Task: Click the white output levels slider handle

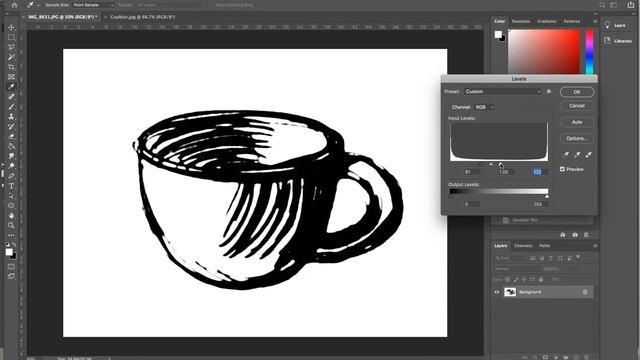Action: pyautogui.click(x=547, y=197)
